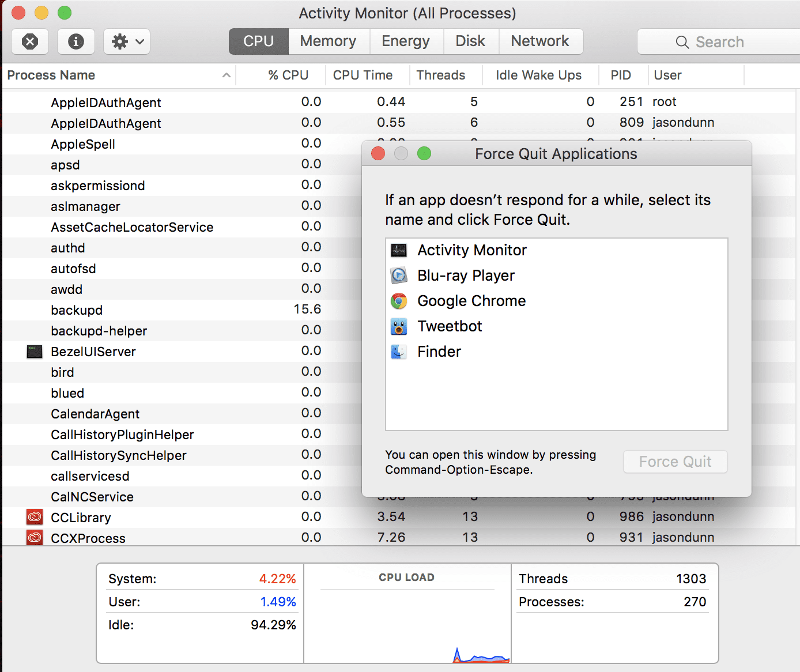Click the Processes count 270
The image size is (800, 672).
click(x=695, y=602)
